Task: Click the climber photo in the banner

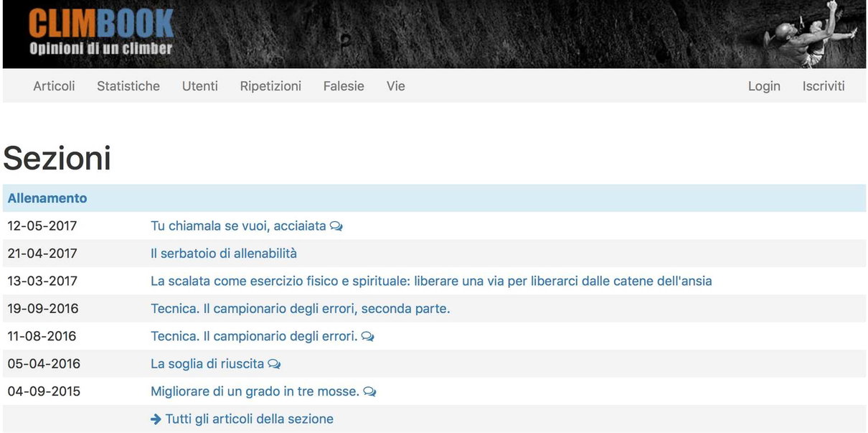Action: [810, 34]
